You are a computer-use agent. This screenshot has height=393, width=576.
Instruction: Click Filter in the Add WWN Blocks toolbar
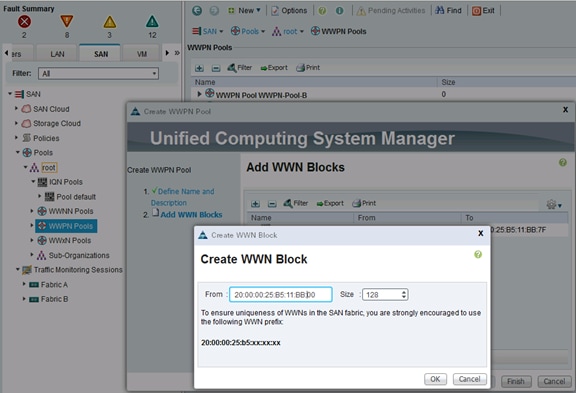click(296, 203)
